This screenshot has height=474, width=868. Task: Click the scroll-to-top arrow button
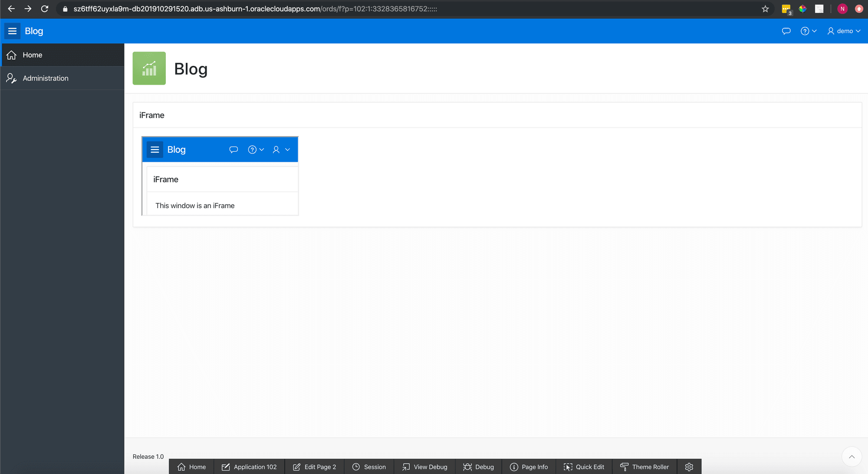(x=852, y=456)
